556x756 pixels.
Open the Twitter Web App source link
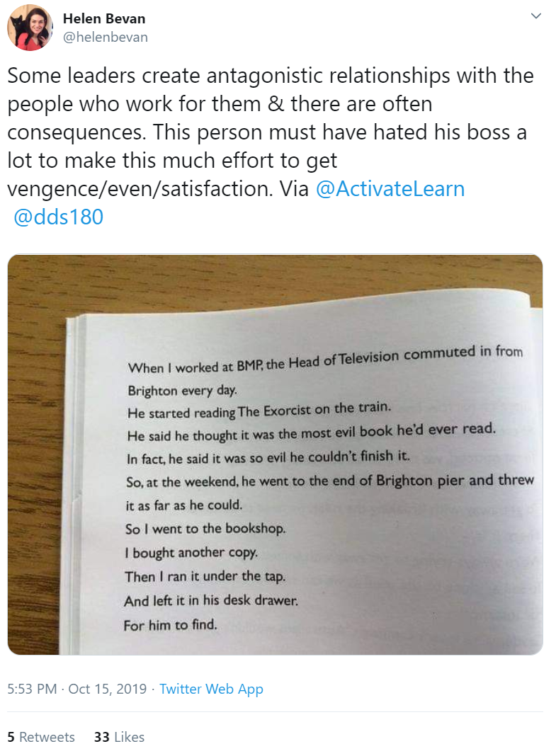click(211, 689)
